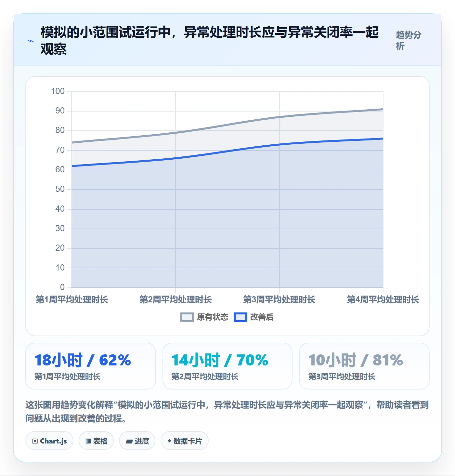The image size is (455, 476).
Task: Click the 第1周平均处理时长 x-axis label
Action: (x=72, y=299)
